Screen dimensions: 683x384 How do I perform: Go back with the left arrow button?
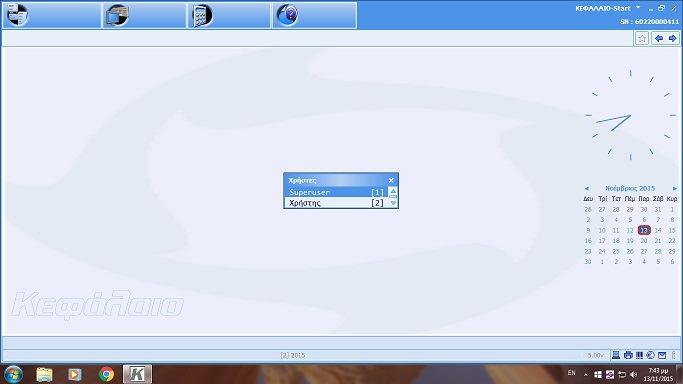[x=659, y=38]
